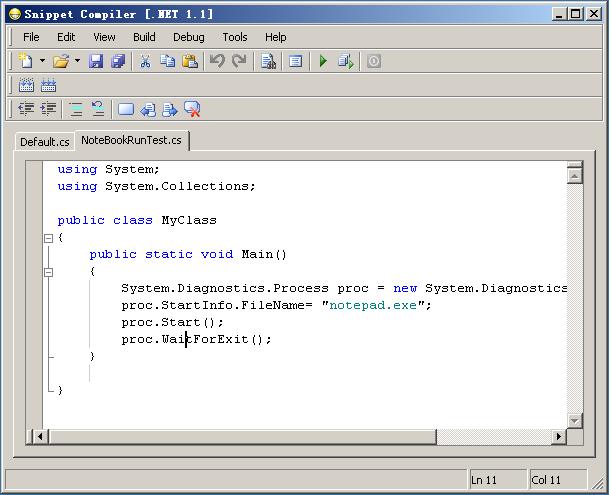Undo the last edit

click(x=217, y=61)
